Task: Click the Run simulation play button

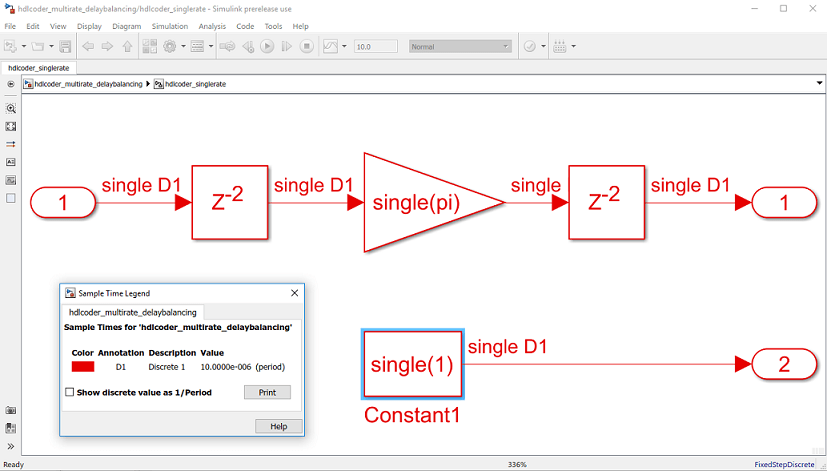Action: 267,47
